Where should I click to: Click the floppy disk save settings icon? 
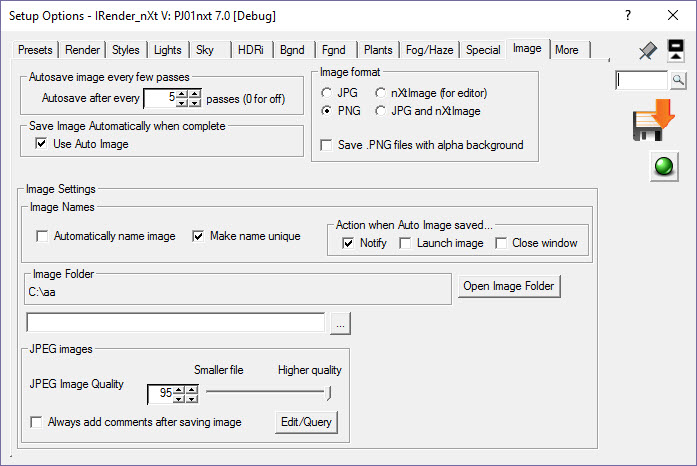pos(654,122)
